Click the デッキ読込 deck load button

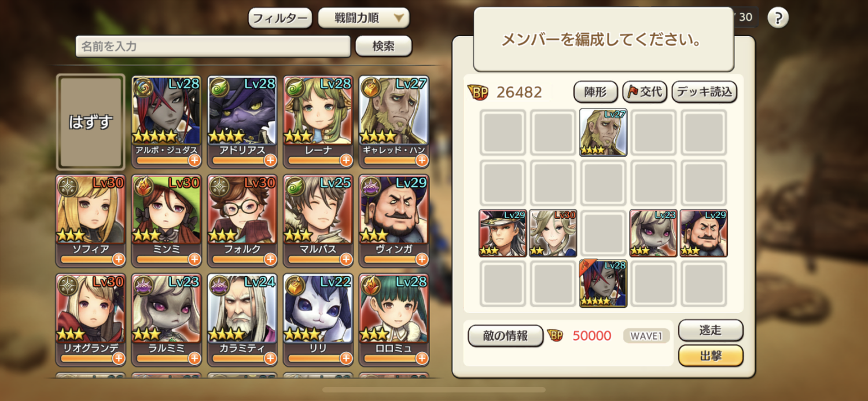[x=704, y=92]
